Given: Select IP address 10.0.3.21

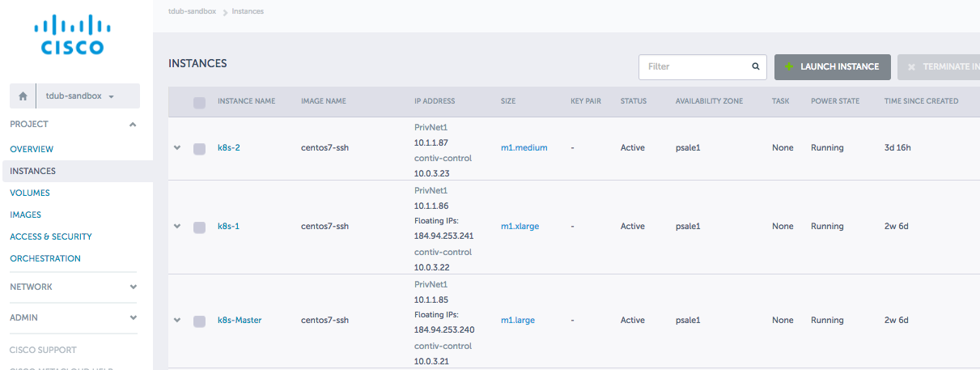Looking at the screenshot, I should (431, 361).
